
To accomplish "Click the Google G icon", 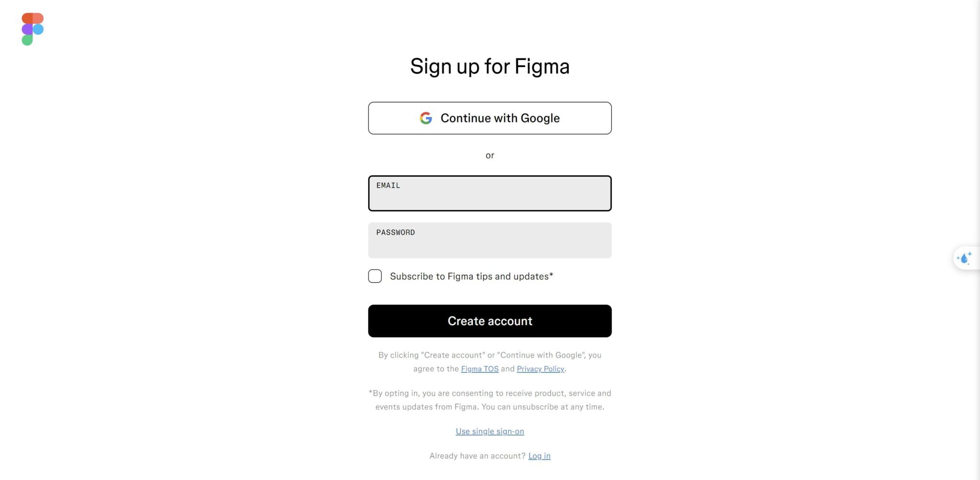I will [x=426, y=118].
